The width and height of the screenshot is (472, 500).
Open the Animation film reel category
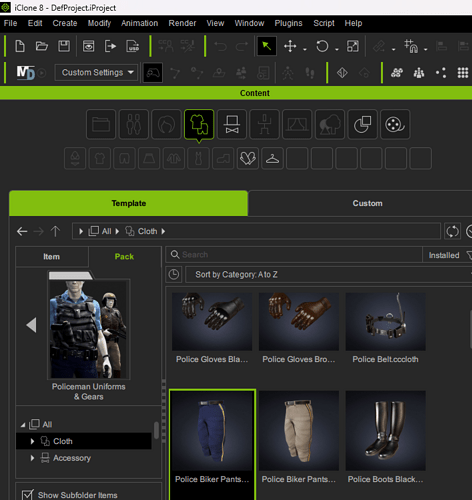[395, 124]
